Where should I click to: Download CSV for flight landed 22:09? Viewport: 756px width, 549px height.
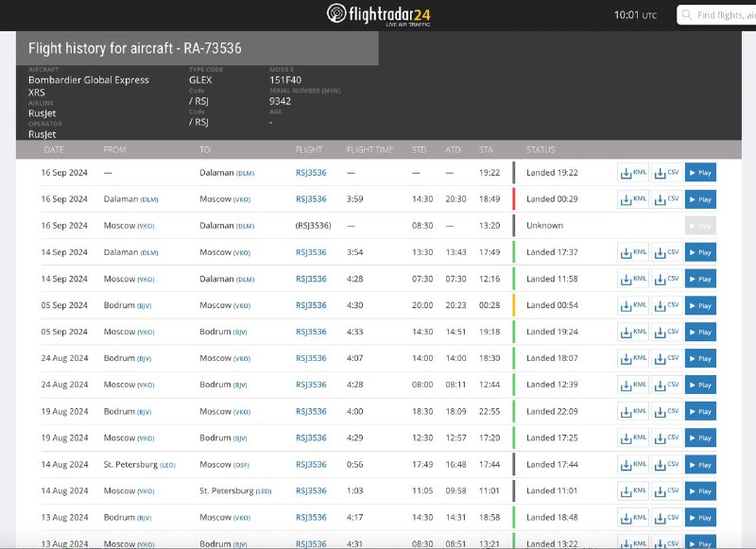click(x=667, y=411)
